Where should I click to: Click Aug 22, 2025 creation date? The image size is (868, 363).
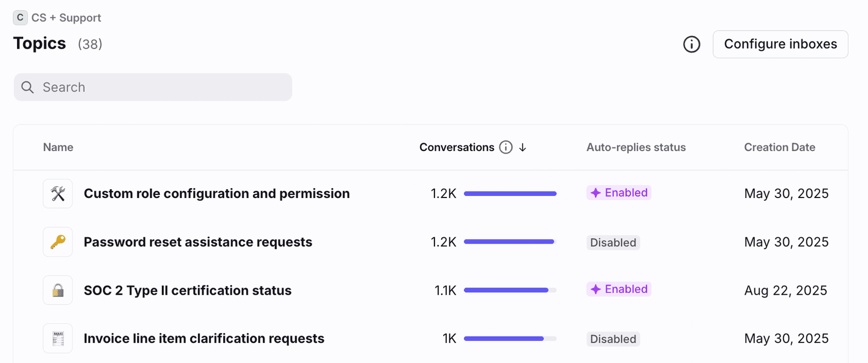(785, 291)
